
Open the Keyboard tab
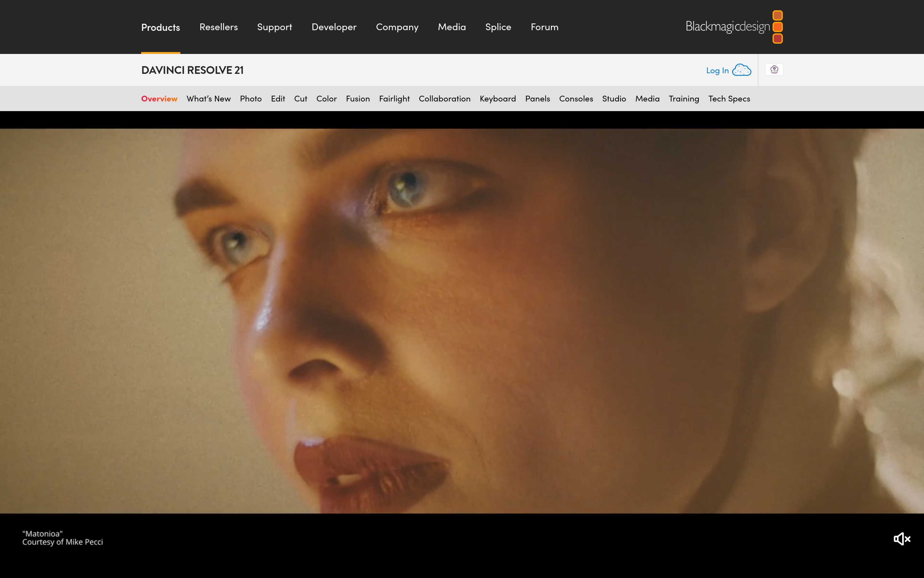tap(498, 99)
